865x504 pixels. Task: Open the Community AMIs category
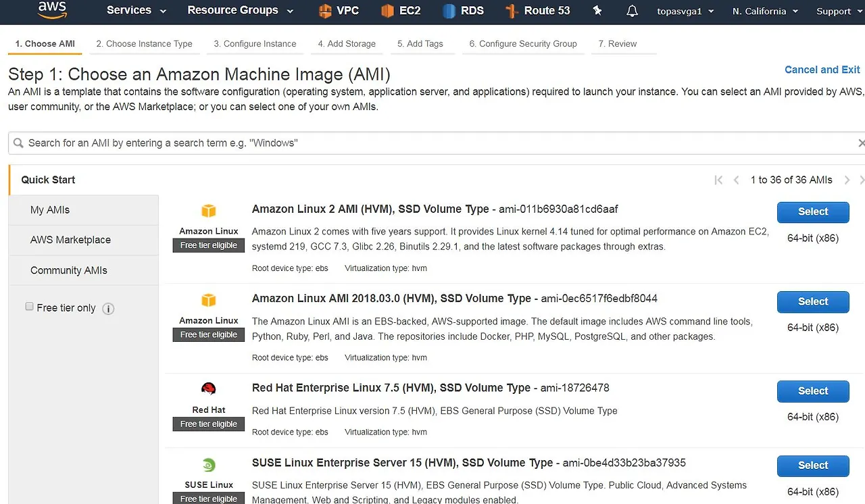click(x=84, y=270)
